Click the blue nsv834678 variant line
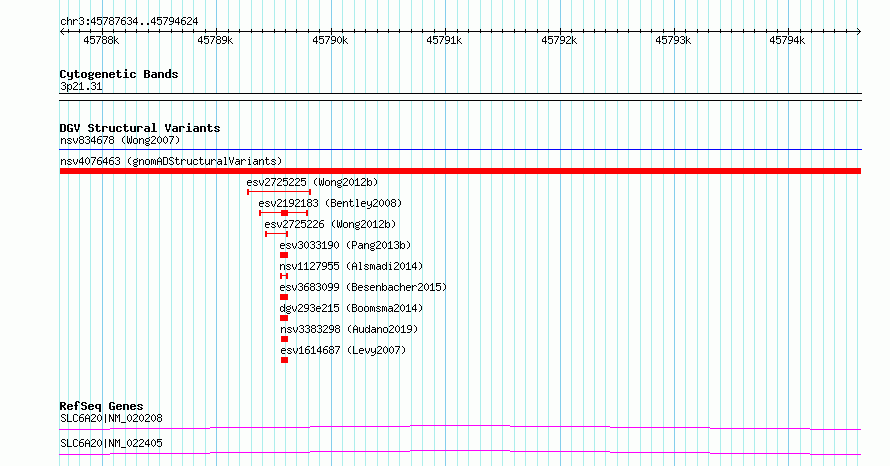Image resolution: width=890 pixels, height=466 pixels. [x=460, y=150]
